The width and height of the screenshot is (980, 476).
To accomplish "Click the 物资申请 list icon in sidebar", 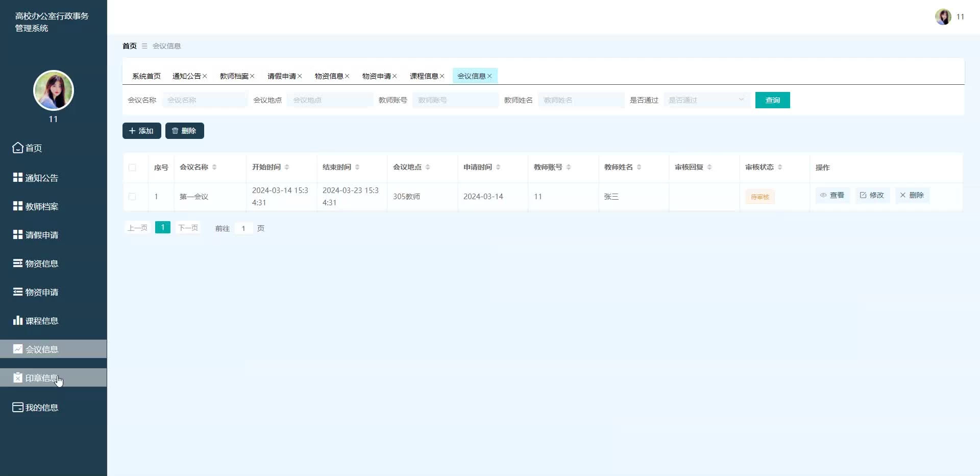I will click(18, 292).
